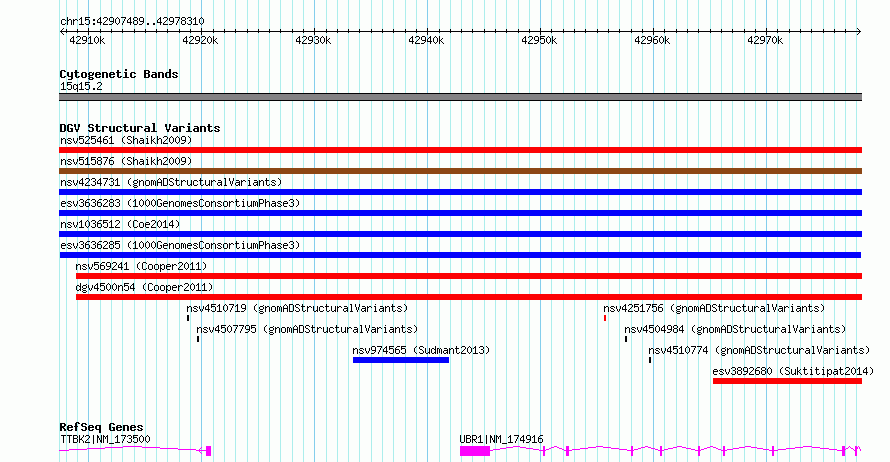Viewport: 890px width, 462px height.
Task: Click the blue bar for esv3636285
Action: [x=460, y=255]
